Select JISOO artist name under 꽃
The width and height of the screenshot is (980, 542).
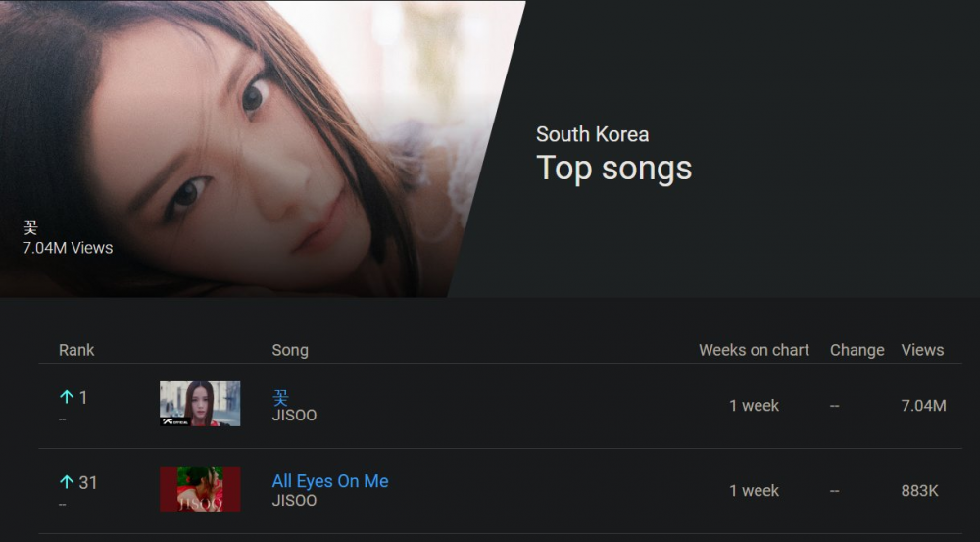pyautogui.click(x=294, y=416)
